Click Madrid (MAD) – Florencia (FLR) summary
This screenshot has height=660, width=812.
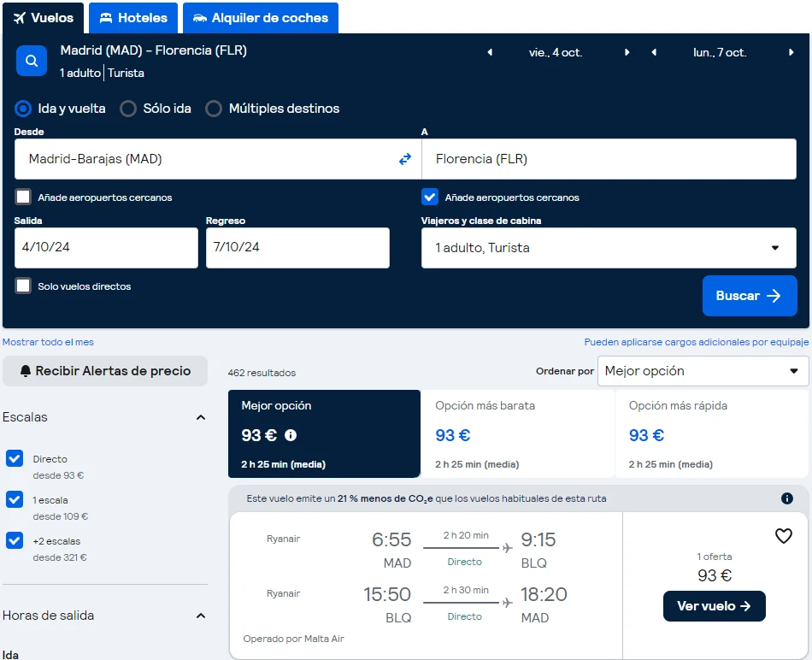[153, 50]
